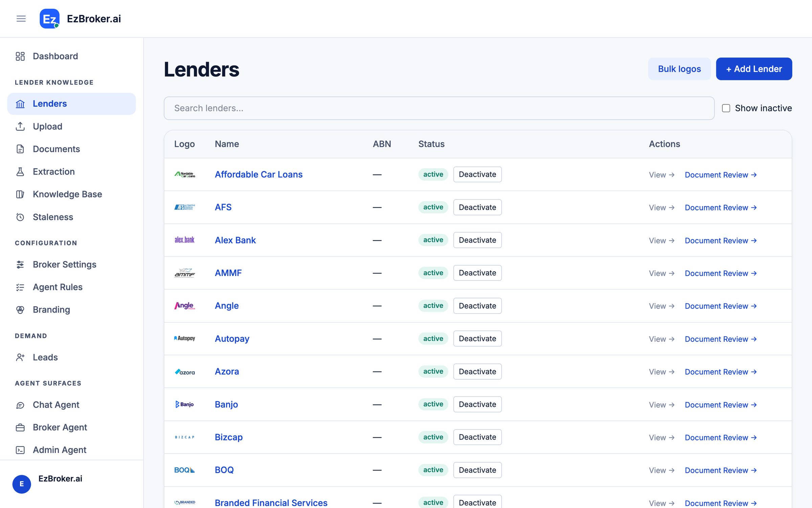This screenshot has height=508, width=812.
Task: Open Broker Settings page
Action: [71, 264]
